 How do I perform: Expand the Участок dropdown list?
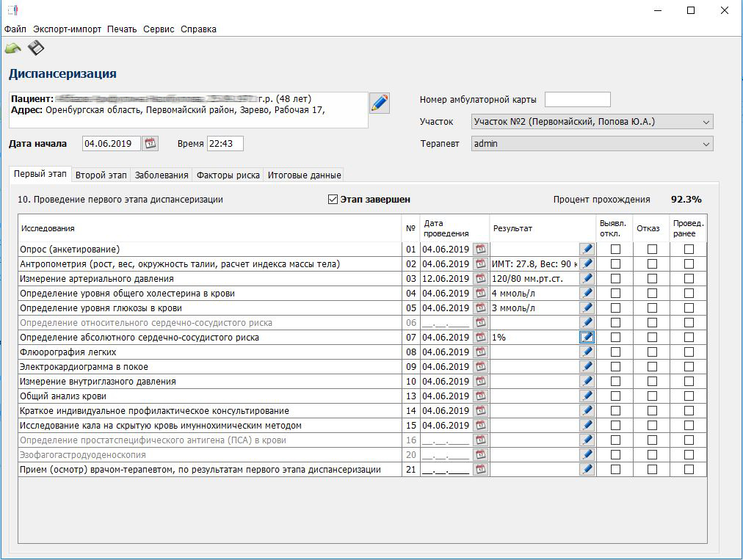[x=706, y=122]
